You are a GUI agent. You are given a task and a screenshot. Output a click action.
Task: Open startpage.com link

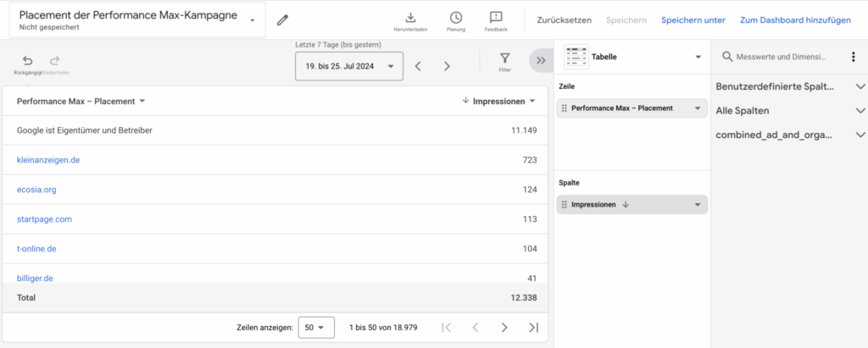pyautogui.click(x=44, y=219)
